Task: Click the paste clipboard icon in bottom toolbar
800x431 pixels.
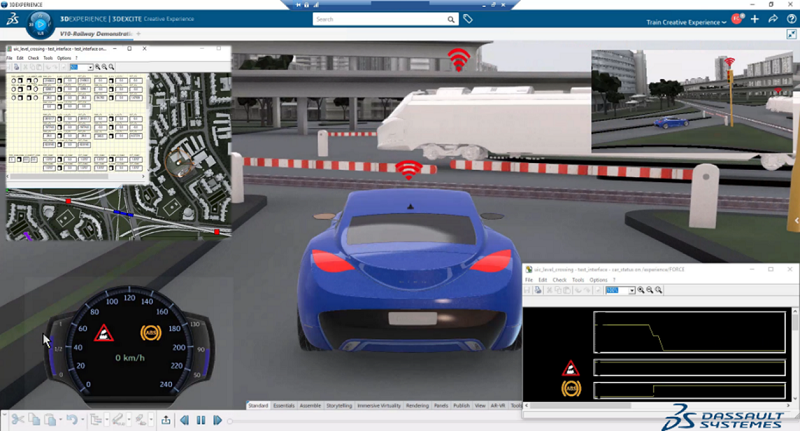Action: click(x=49, y=420)
